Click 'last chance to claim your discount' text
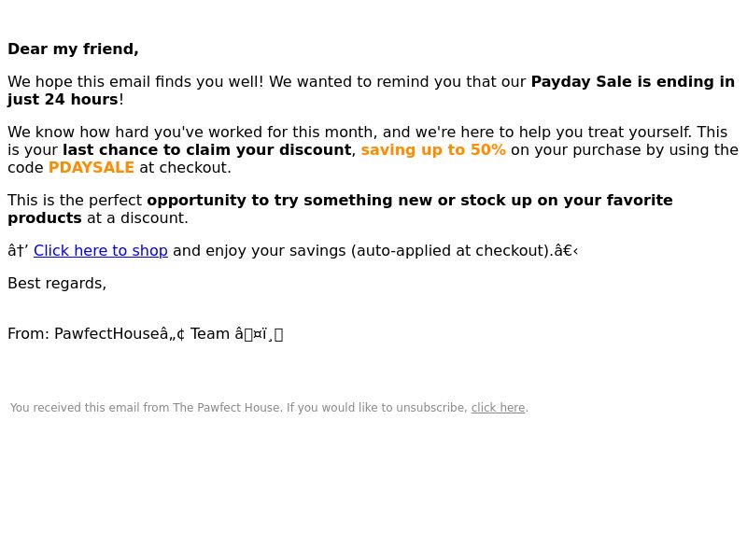The image size is (747, 560). click(x=206, y=150)
